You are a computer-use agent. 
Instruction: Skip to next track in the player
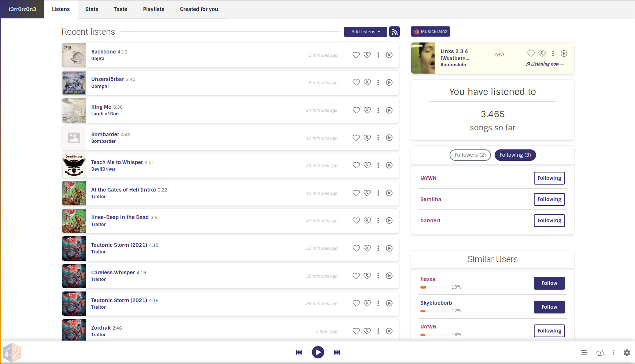click(337, 352)
